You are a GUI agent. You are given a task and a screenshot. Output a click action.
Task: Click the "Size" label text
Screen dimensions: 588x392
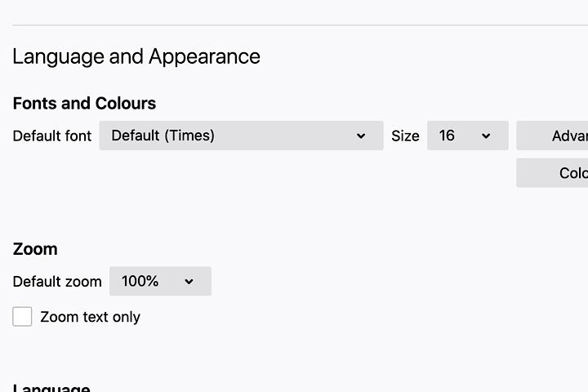pos(405,136)
